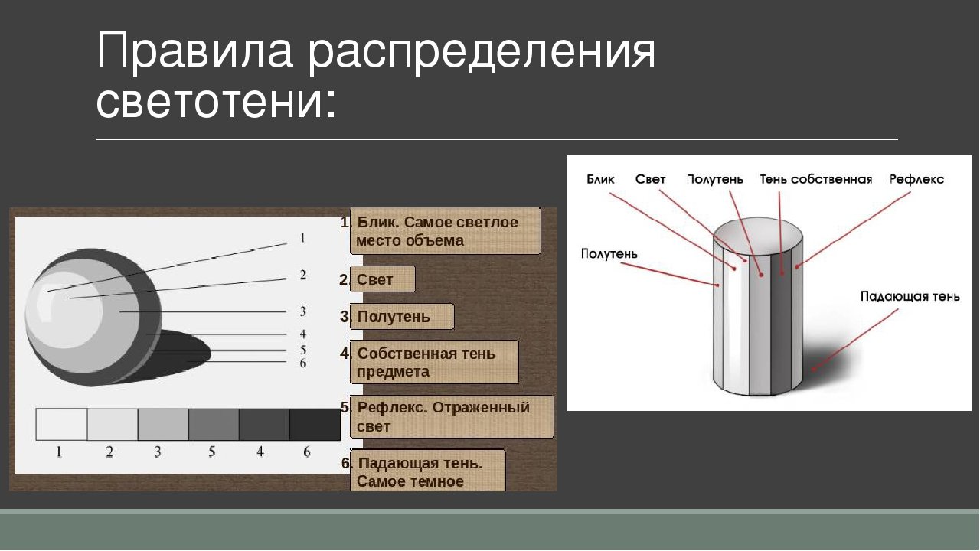Pick the lightest swatch labeled 1

(x=61, y=424)
